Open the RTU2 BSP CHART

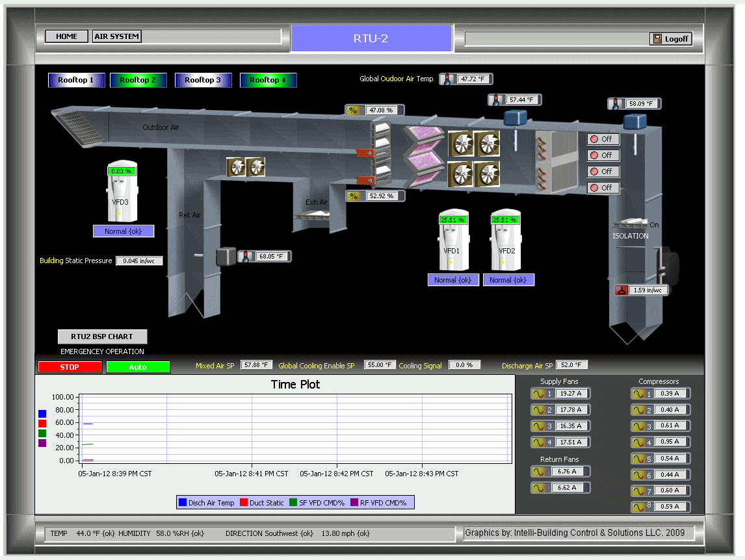[x=102, y=337]
